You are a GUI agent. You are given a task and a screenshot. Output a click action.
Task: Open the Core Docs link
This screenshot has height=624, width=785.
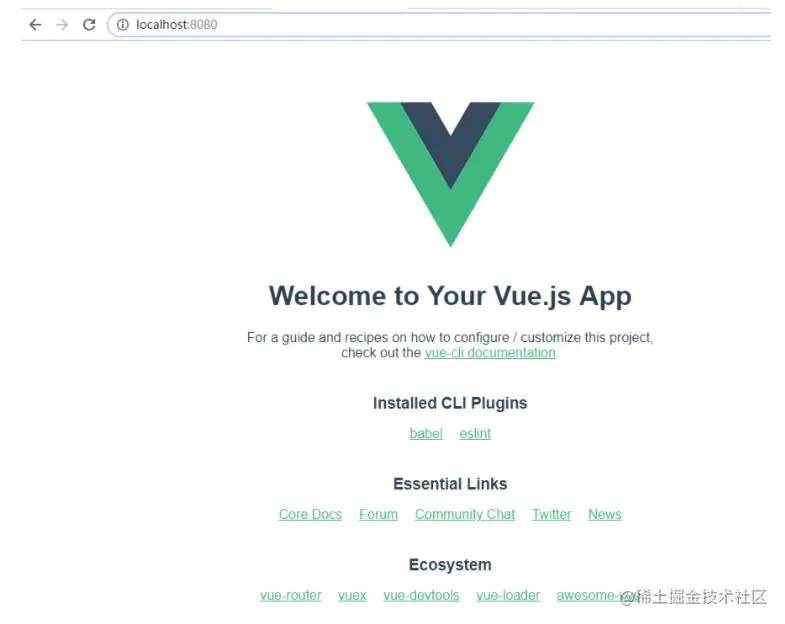click(x=310, y=514)
